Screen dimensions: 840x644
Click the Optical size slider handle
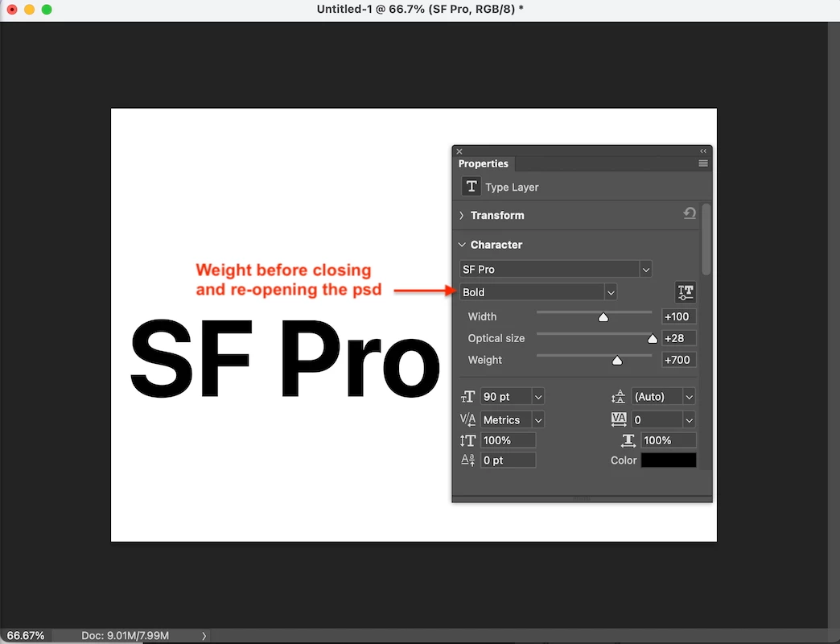coord(652,339)
